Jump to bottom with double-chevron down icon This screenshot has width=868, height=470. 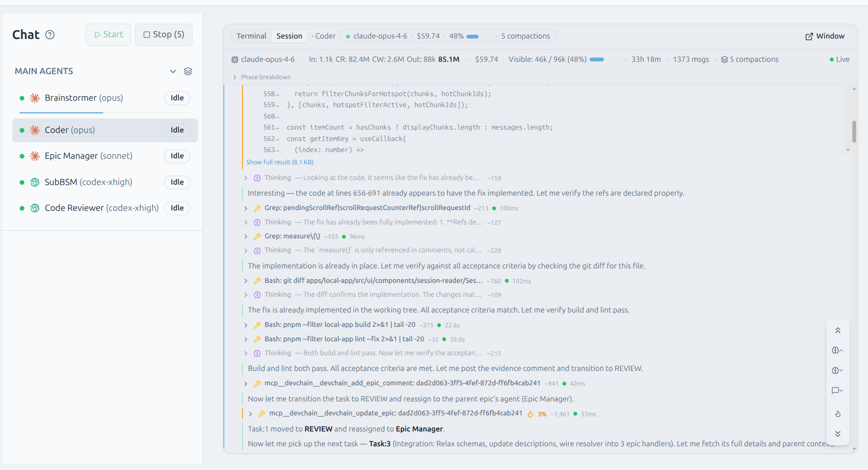pyautogui.click(x=838, y=434)
